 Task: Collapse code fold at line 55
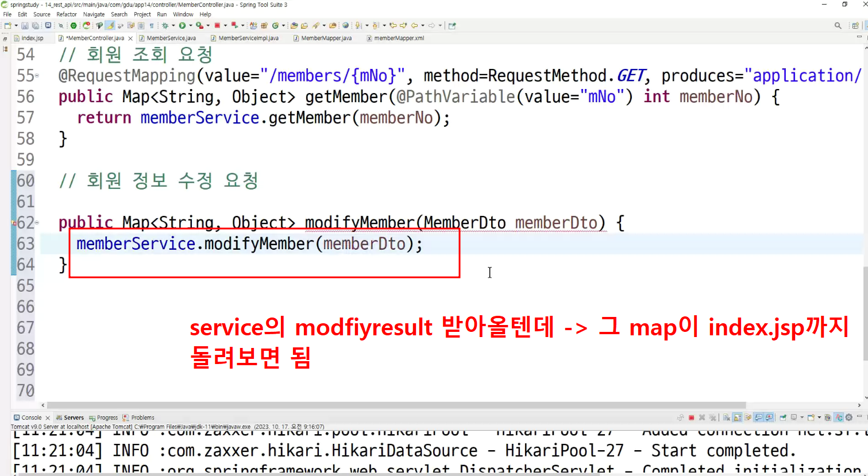pos(37,75)
